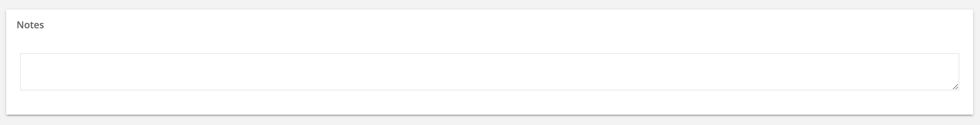Click the gray area beneath the Notes card
Image resolution: width=980 pixels, height=125 pixels.
490,121
